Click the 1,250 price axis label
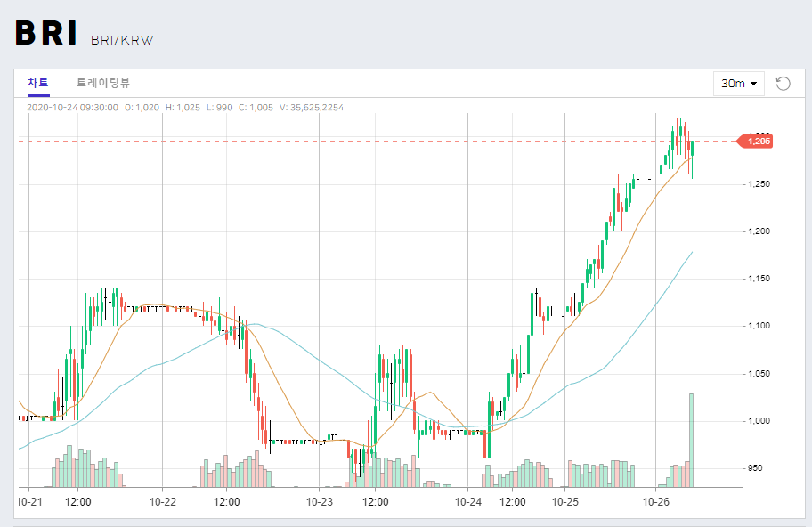Viewport: 812px width, 527px height. click(759, 184)
